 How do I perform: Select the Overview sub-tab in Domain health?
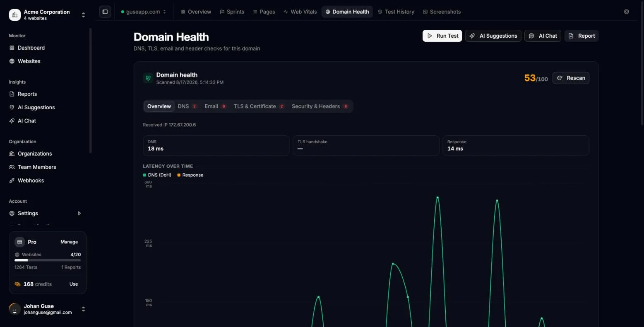point(159,106)
